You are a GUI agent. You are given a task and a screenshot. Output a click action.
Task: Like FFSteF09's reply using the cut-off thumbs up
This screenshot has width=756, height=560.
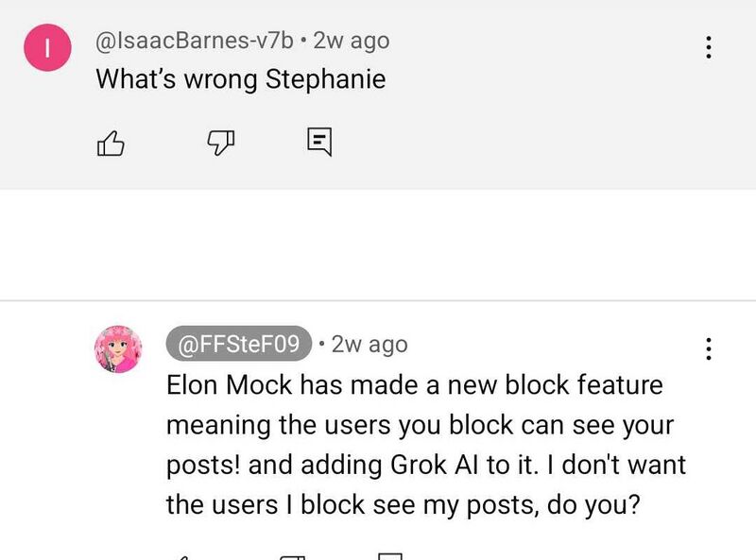click(x=181, y=555)
